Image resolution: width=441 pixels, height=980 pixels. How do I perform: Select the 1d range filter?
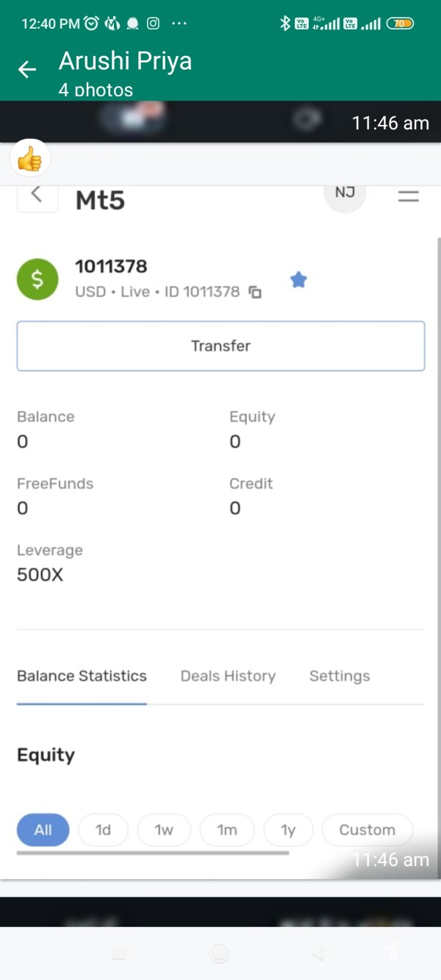(103, 830)
